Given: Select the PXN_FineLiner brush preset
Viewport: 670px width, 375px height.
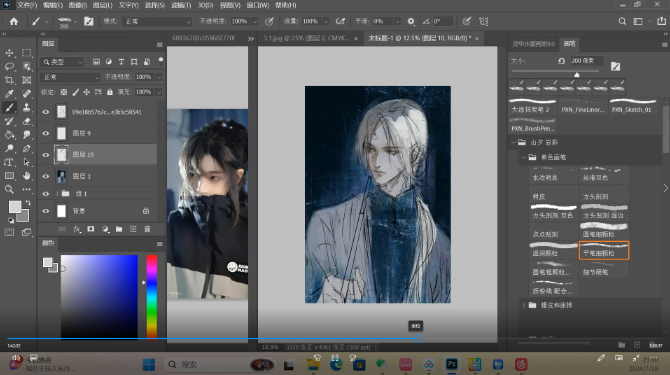Looking at the screenshot, I should click(582, 105).
